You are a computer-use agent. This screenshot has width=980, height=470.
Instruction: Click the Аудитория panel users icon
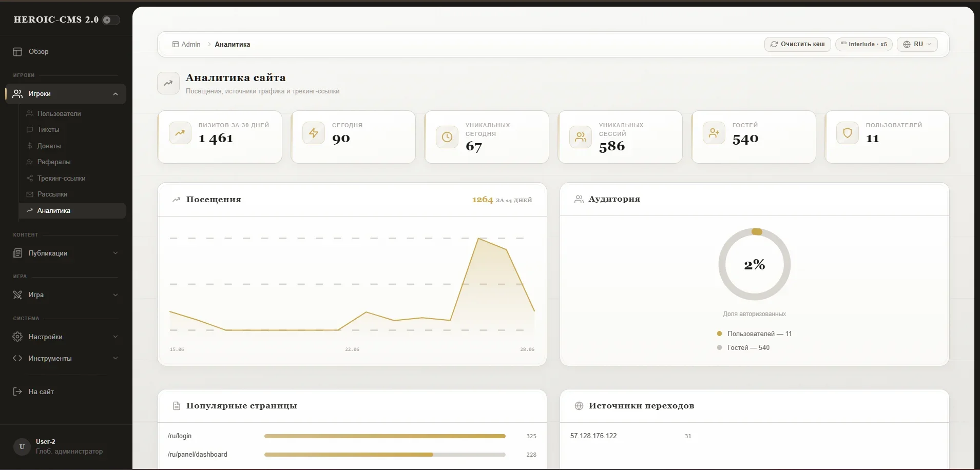[x=579, y=199]
